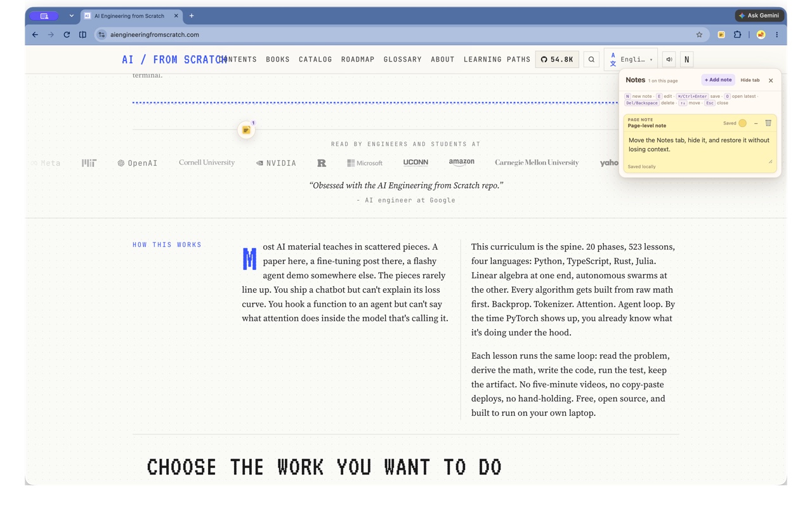Open the English language dropdown
Viewport: 812px width, 508px height.
point(631,60)
